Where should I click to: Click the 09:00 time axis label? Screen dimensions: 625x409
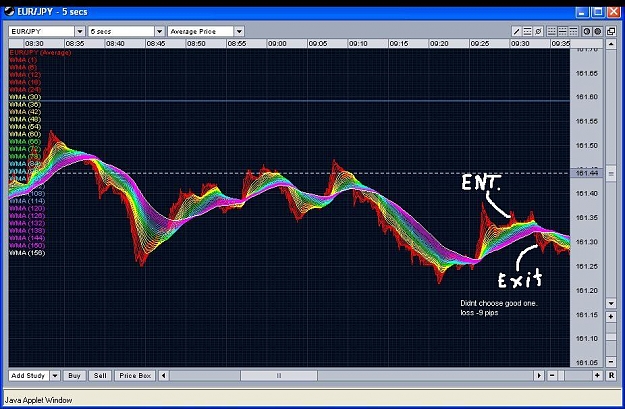coord(277,43)
